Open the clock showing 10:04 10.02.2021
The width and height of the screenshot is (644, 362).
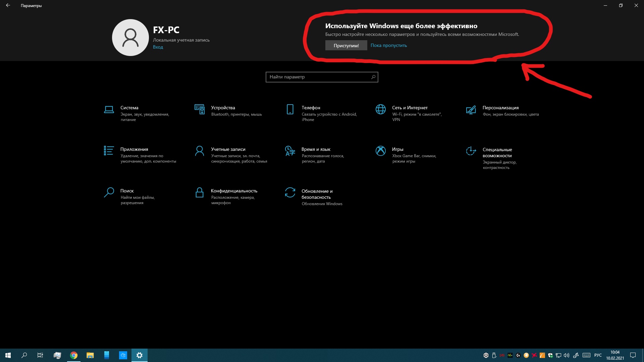[615, 355]
